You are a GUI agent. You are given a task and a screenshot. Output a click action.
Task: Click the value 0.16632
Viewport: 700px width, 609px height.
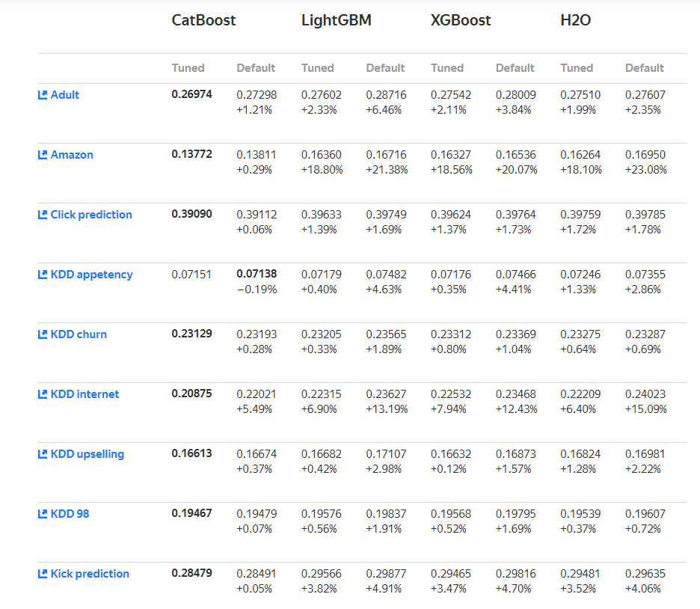pyautogui.click(x=451, y=454)
